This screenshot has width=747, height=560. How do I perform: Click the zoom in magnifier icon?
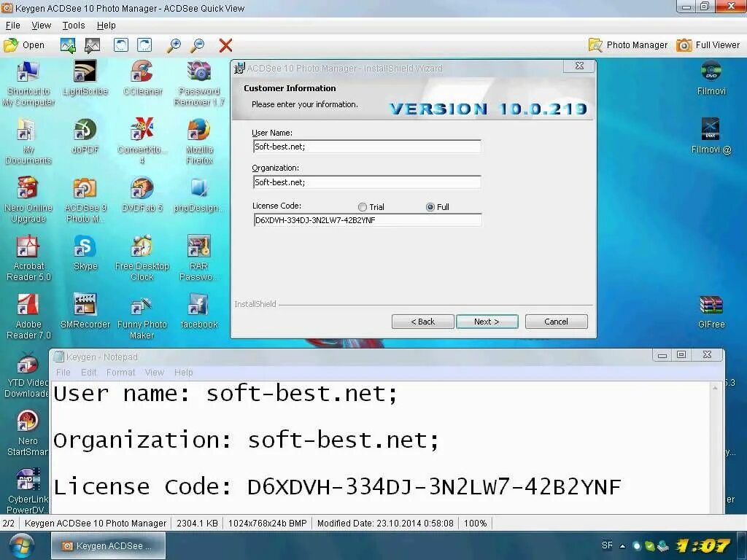(174, 45)
